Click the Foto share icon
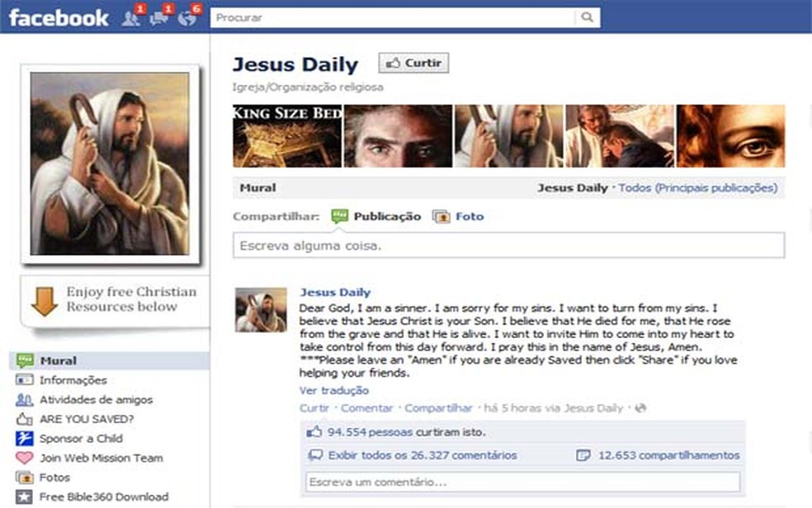812x508 pixels. pyautogui.click(x=441, y=217)
